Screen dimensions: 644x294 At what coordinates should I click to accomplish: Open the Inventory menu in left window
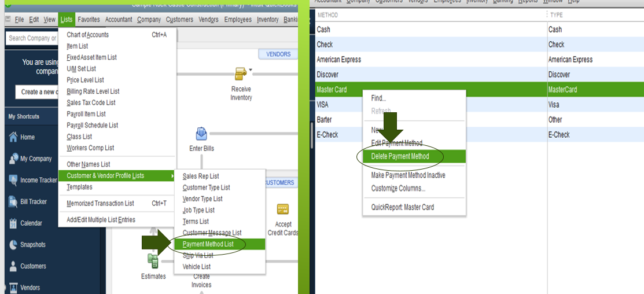(x=267, y=19)
